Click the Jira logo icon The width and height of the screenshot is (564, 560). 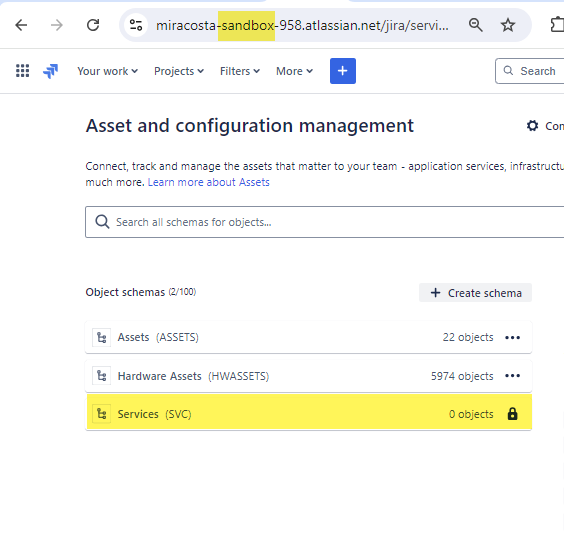click(x=50, y=71)
